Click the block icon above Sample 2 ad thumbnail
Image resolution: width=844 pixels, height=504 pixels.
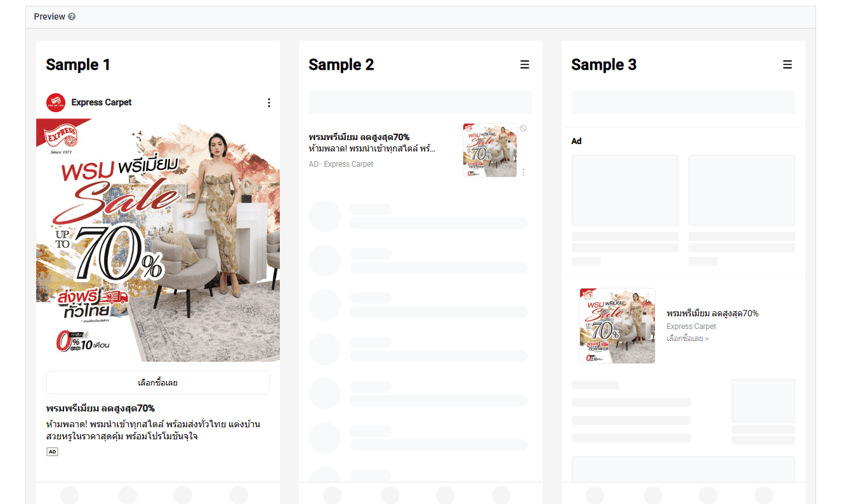pyautogui.click(x=523, y=128)
